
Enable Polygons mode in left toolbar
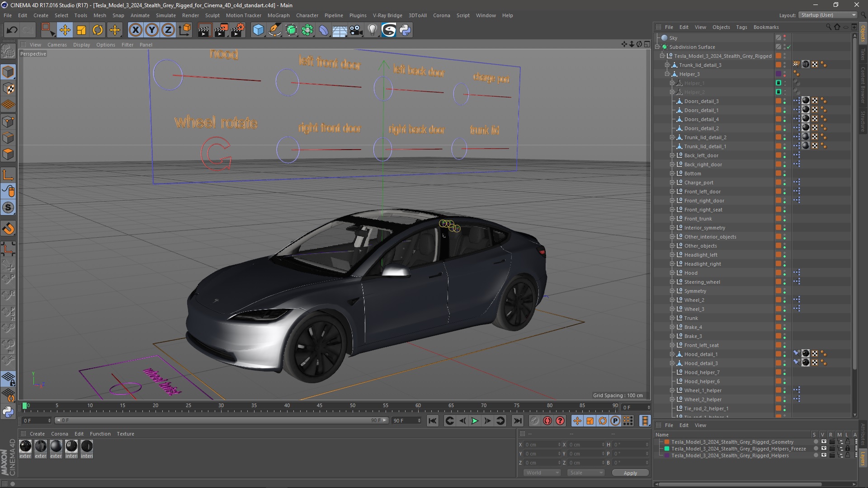pos(8,155)
